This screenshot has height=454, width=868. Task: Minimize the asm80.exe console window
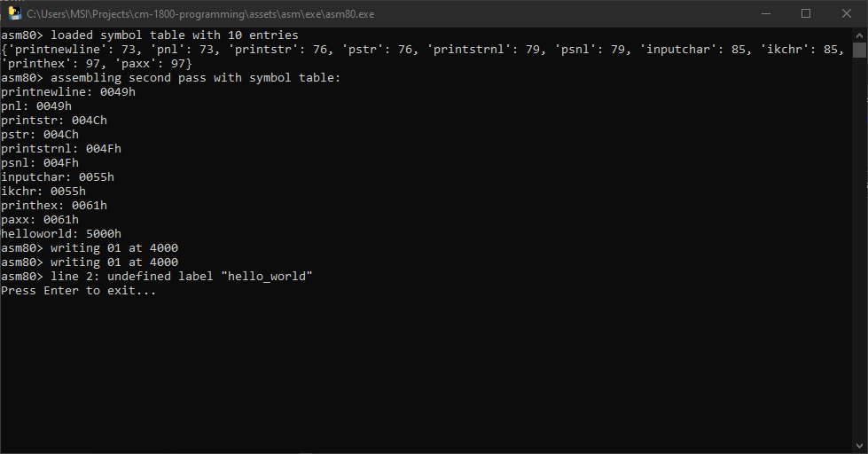(x=765, y=13)
